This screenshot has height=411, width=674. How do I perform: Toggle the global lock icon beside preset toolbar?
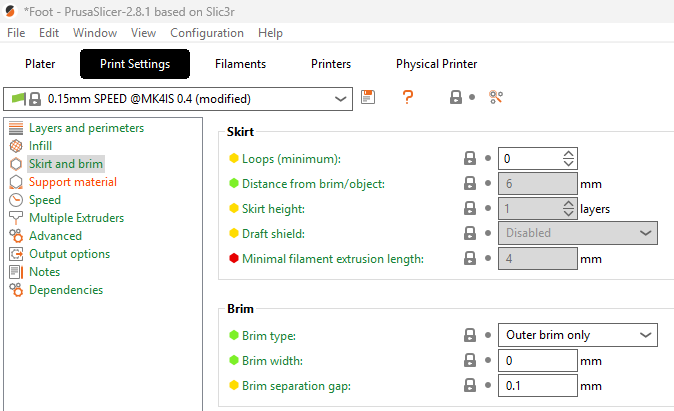pyautogui.click(x=456, y=97)
